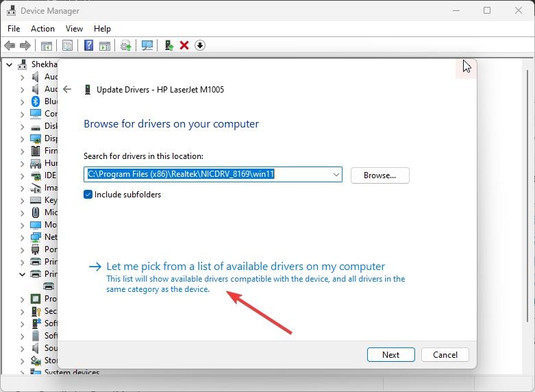535x392 pixels.
Task: Choose Let me pick from available drivers link
Action: pos(246,267)
